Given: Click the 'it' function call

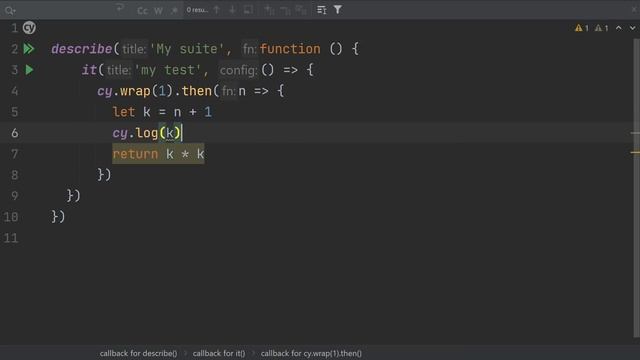Looking at the screenshot, I should [x=89, y=70].
